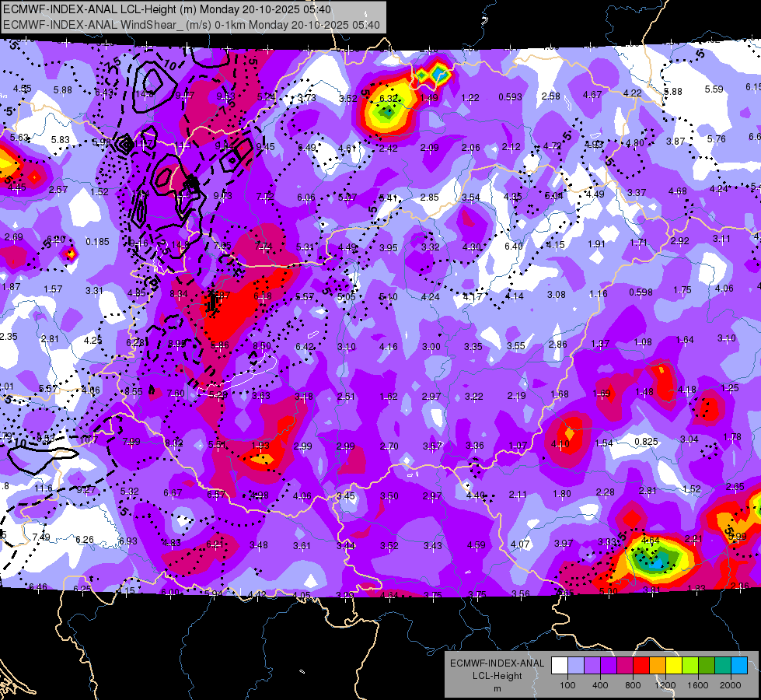Screen dimensions: 761x700
Task: Pick the orange legend swatch
Action: tap(658, 666)
